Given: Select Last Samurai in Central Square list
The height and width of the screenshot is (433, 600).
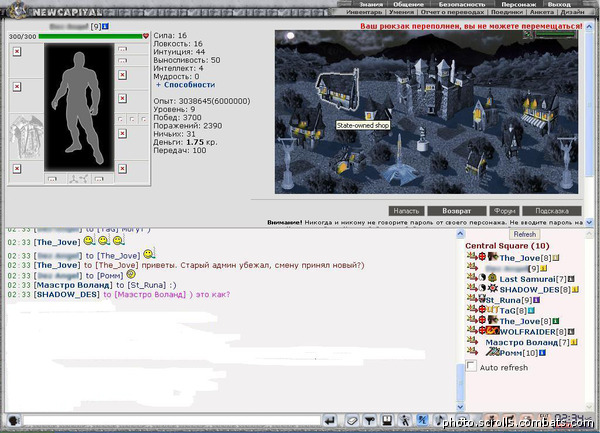Looking at the screenshot, I should [527, 279].
